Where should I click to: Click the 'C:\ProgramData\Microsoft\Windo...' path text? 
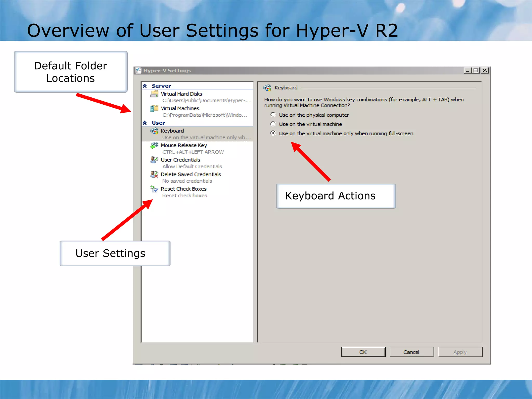(x=205, y=115)
